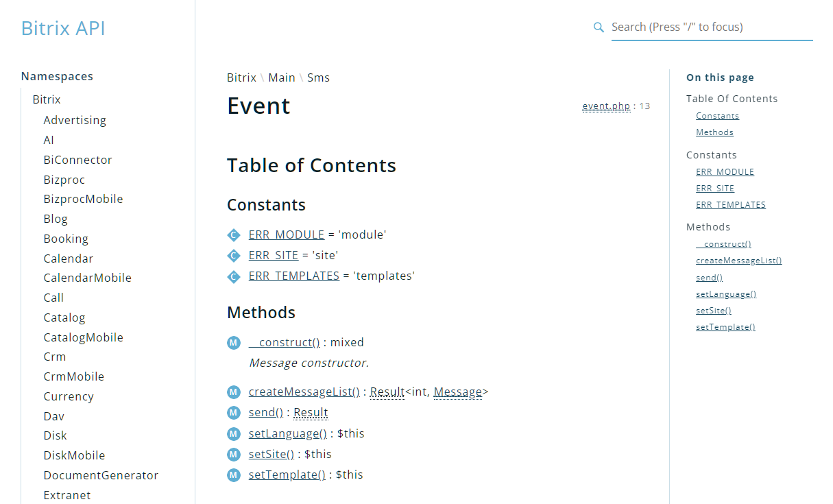Click the constant icon beside ERR_MODULE
The height and width of the screenshot is (504, 833).
(x=233, y=235)
